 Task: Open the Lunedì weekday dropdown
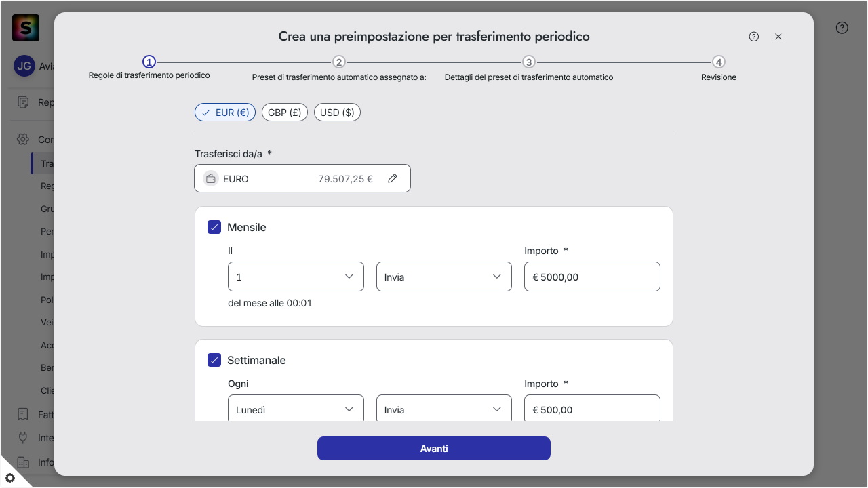(296, 409)
